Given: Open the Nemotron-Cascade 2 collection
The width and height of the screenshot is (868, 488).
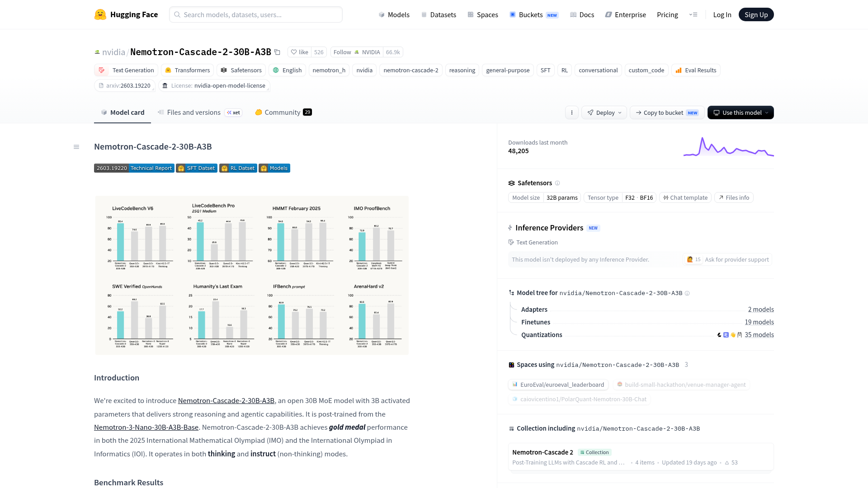Looking at the screenshot, I should 641,457.
